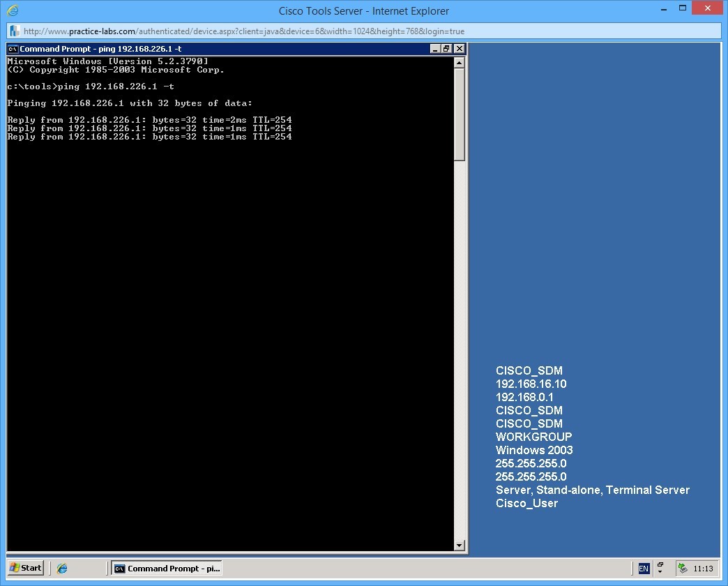This screenshot has height=586, width=728.
Task: Click the clock showing 11:13
Action: click(x=704, y=568)
